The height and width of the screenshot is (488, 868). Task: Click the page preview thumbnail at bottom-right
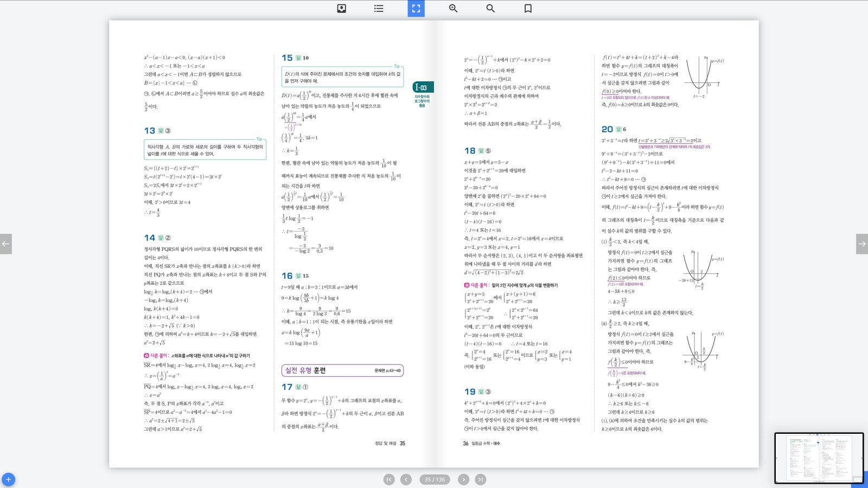[819, 458]
